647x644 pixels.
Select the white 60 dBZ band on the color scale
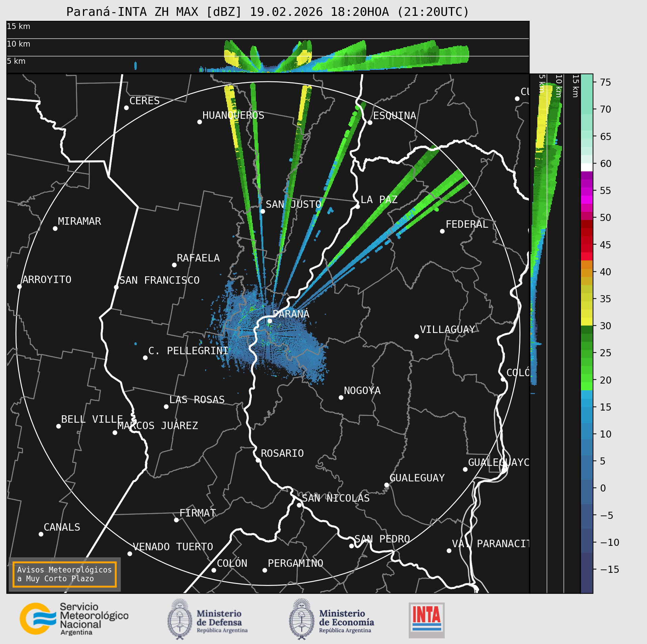click(587, 167)
